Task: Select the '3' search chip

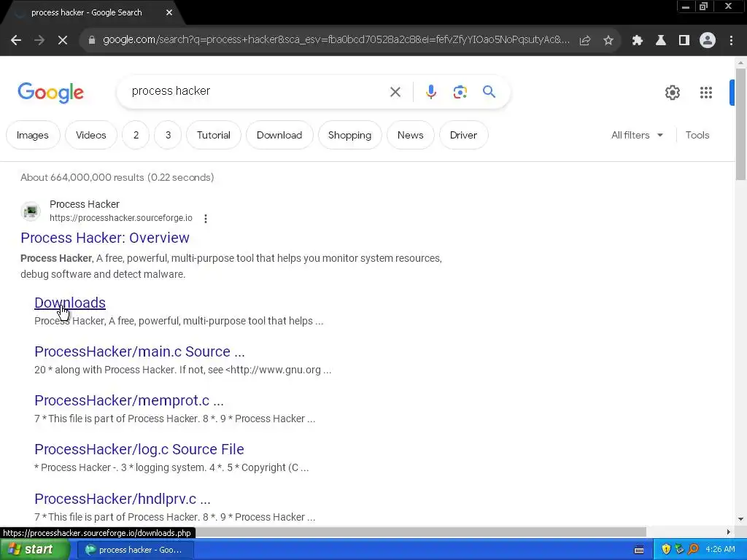Action: [169, 135]
